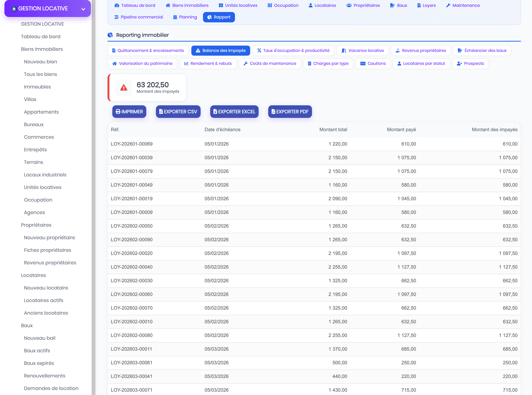Click the wrench icon beside Maintenance tab

pyautogui.click(x=448, y=5)
